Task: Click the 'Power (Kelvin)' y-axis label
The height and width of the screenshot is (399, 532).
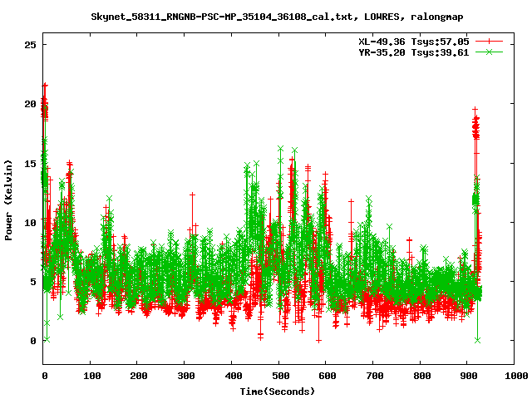Action: pyautogui.click(x=8, y=200)
